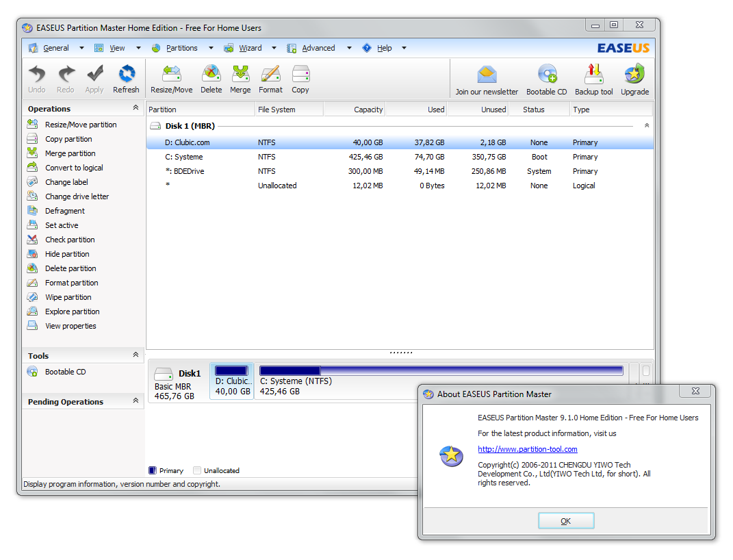This screenshot has height=560, width=733.
Task: Sort by the Partition column header
Action: (201, 110)
